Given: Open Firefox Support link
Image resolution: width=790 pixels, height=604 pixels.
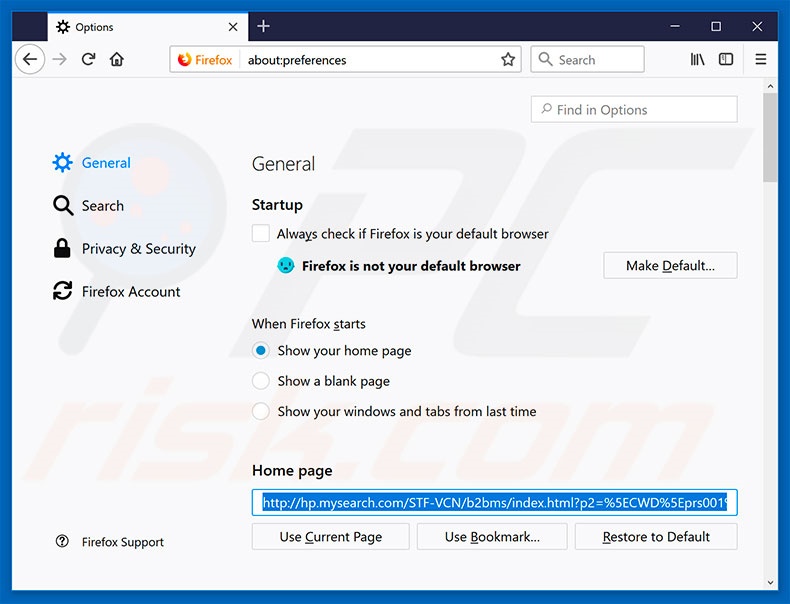Looking at the screenshot, I should coord(122,542).
